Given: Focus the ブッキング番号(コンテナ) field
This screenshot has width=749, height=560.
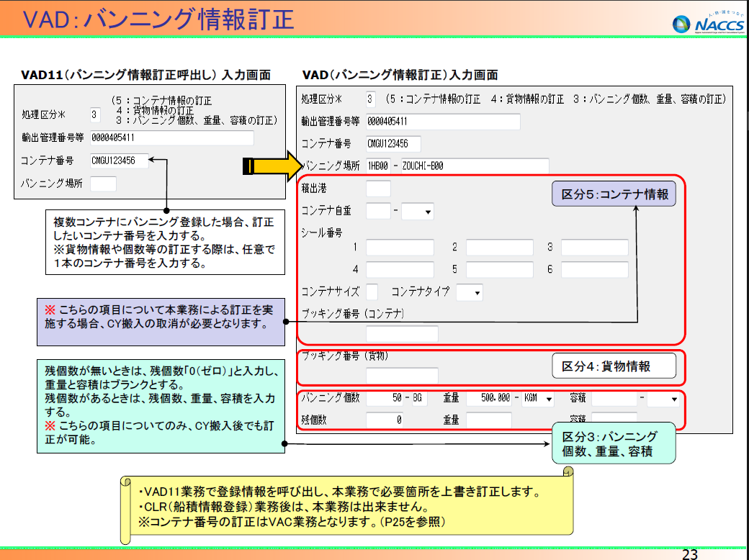Looking at the screenshot, I should coord(402,334).
